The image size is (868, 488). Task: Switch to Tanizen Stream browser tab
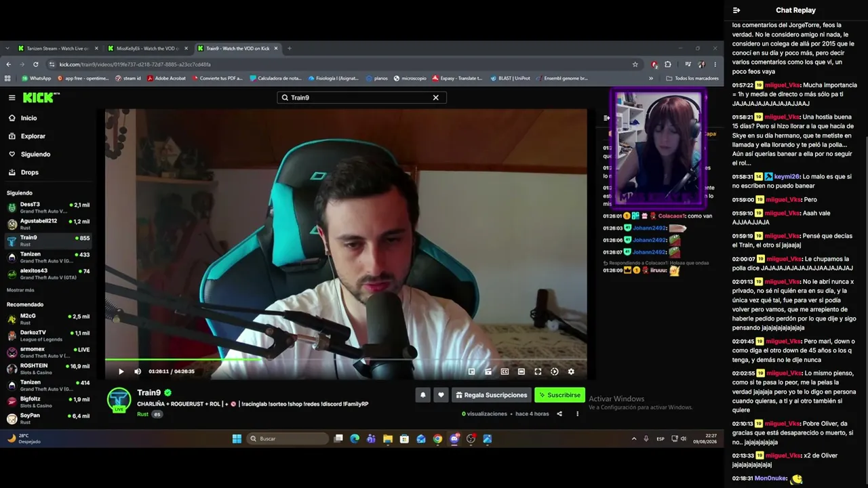pyautogui.click(x=58, y=48)
